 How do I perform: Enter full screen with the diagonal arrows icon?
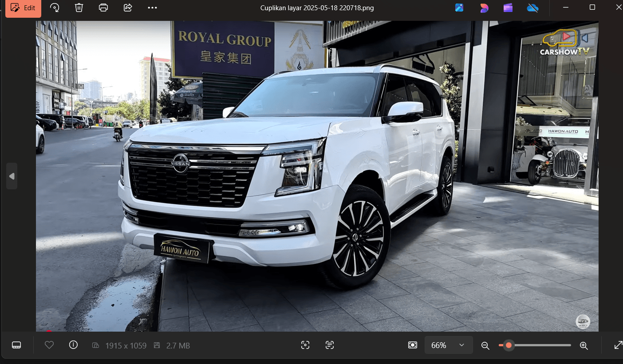pos(618,345)
